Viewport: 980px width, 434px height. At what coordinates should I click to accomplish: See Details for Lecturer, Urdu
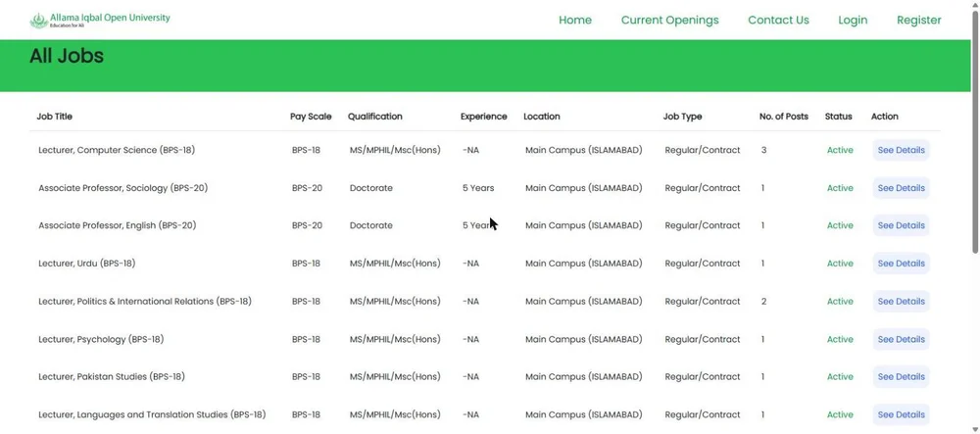click(902, 264)
